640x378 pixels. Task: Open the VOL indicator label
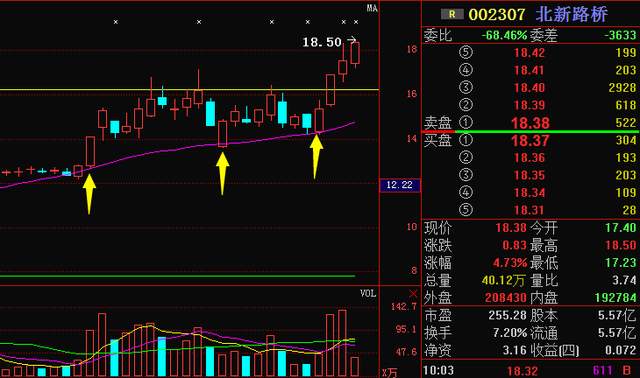coord(368,293)
